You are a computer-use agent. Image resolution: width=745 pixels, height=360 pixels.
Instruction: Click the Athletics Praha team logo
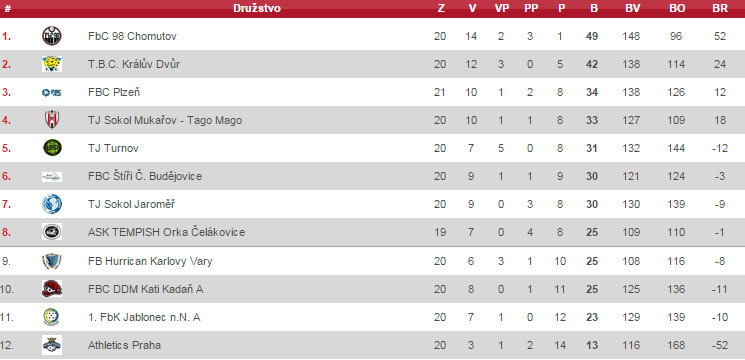51,345
